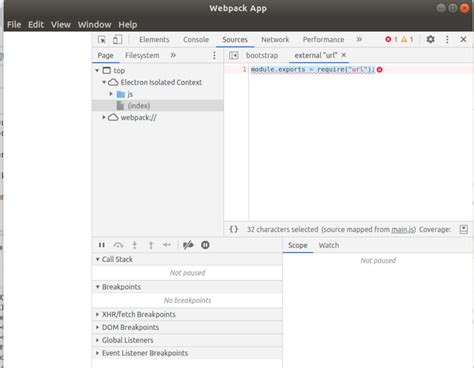The height and width of the screenshot is (368, 474).
Task: Open the View menu
Action: point(61,25)
